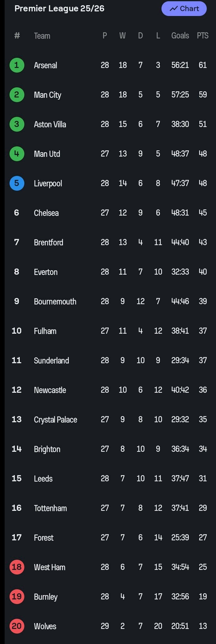Viewport: 216px width, 644px height.
Task: Click the red position 18 badge
Action: click(17, 567)
